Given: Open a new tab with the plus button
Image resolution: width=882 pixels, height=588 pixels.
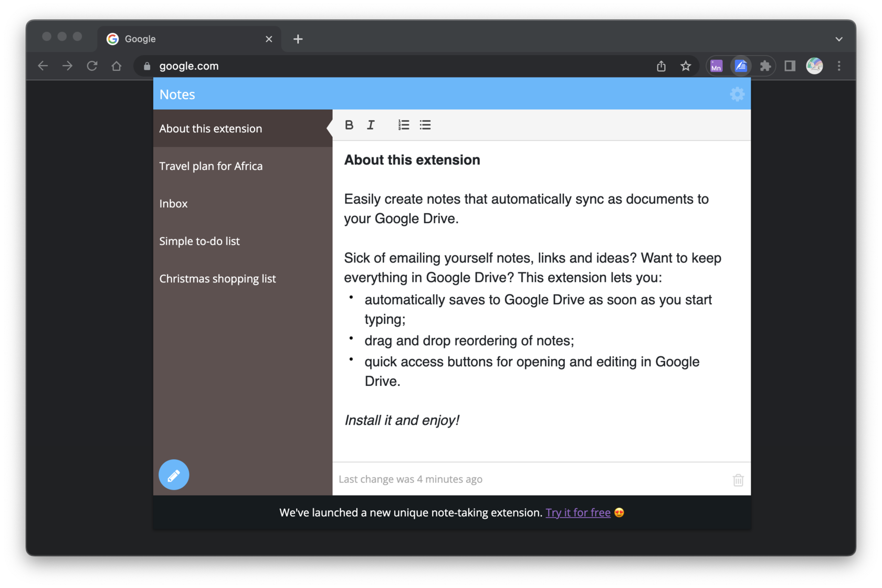Looking at the screenshot, I should (298, 39).
